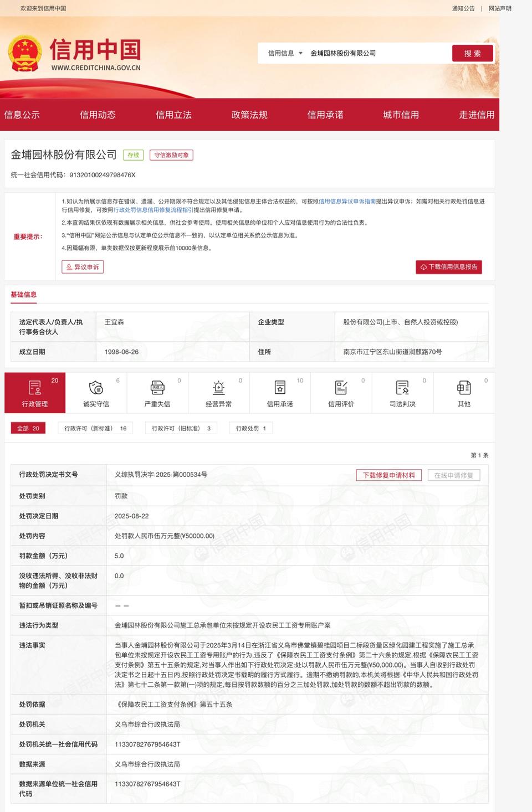
Task: Click the 第 1 条 record counter
Action: (479, 455)
